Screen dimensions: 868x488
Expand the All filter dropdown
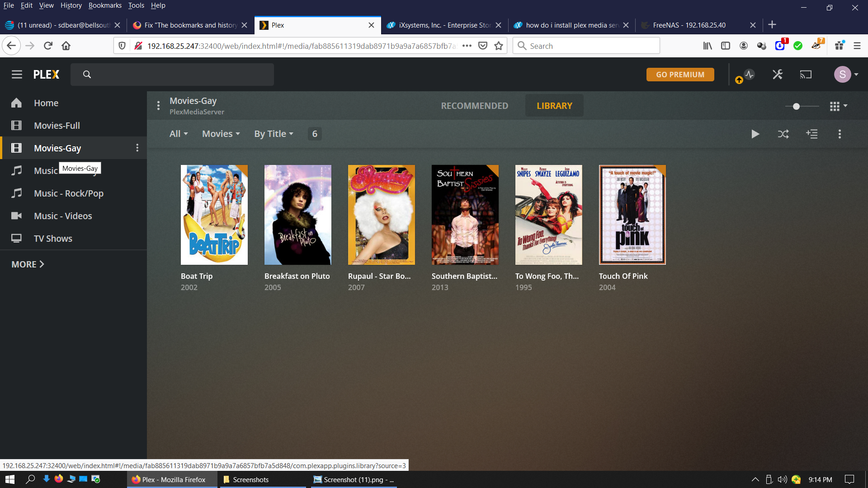179,134
